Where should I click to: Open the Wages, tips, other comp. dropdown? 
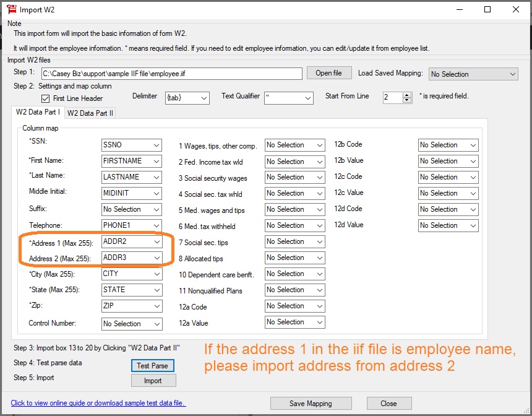coord(294,145)
